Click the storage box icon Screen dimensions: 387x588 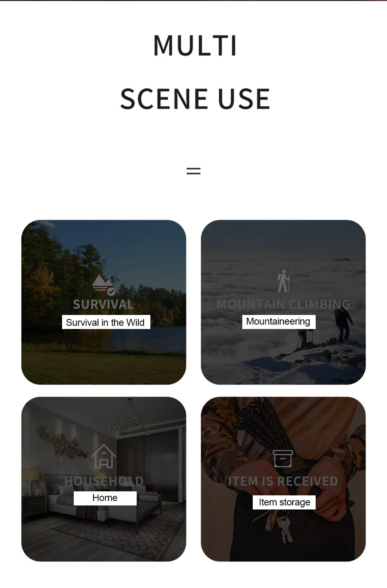point(283,458)
